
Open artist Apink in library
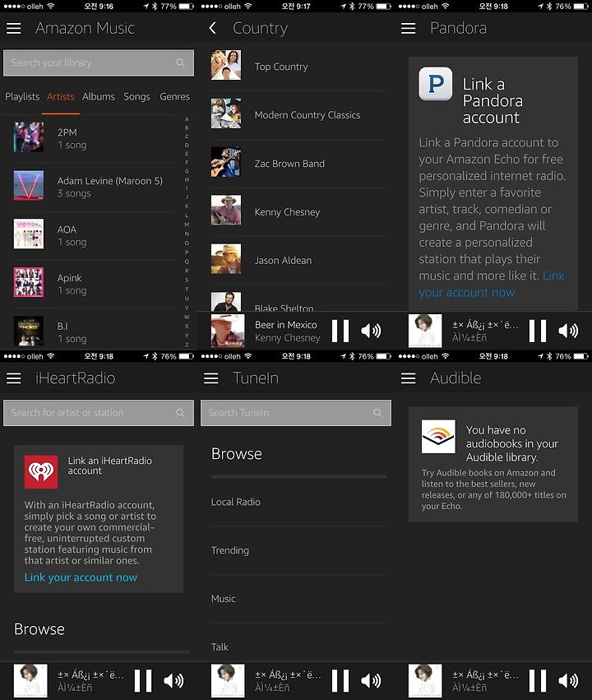click(96, 284)
